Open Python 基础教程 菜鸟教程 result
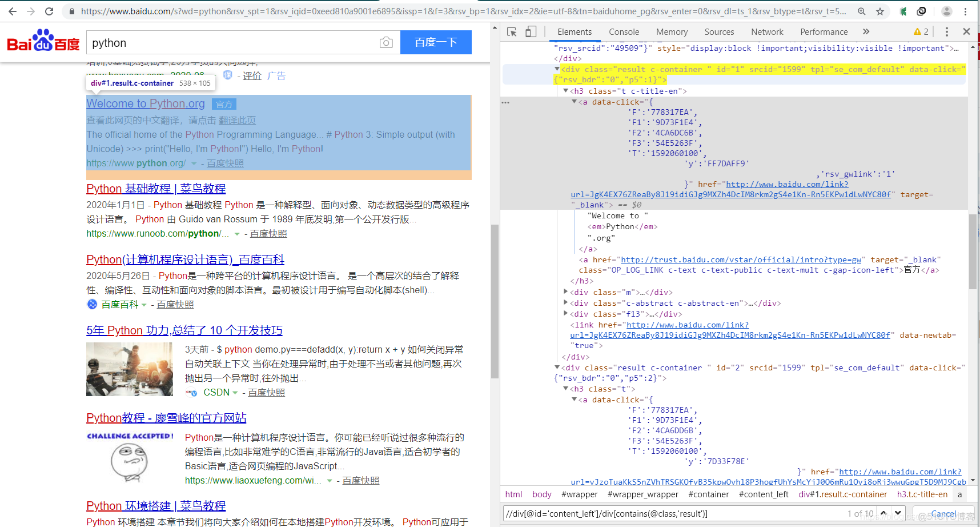 coord(156,189)
